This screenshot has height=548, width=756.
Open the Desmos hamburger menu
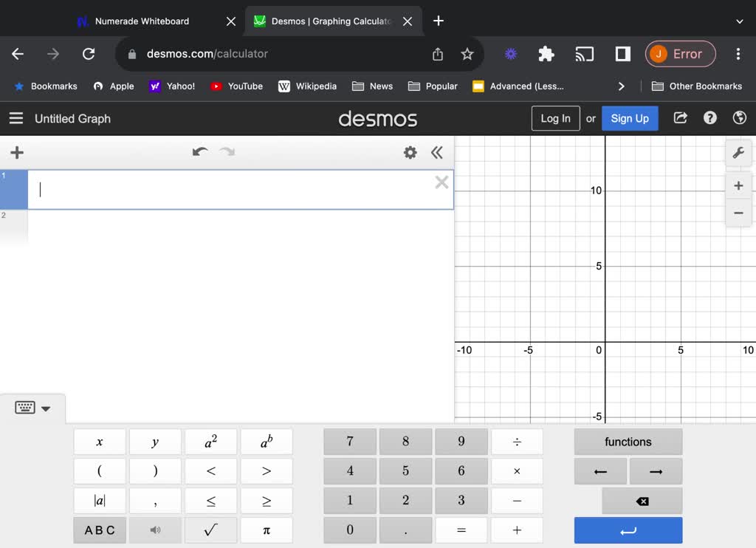[x=16, y=118]
